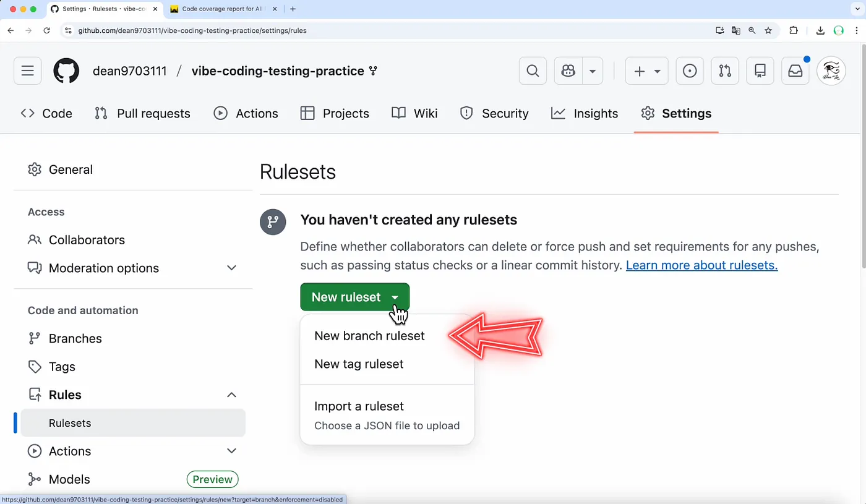Select Import a ruleset option
This screenshot has width=866, height=504.
pos(387,415)
